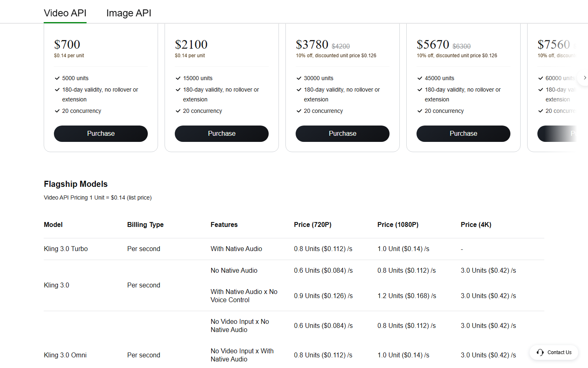Click the "Flagship Models" heading
588x368 pixels.
[x=76, y=184]
